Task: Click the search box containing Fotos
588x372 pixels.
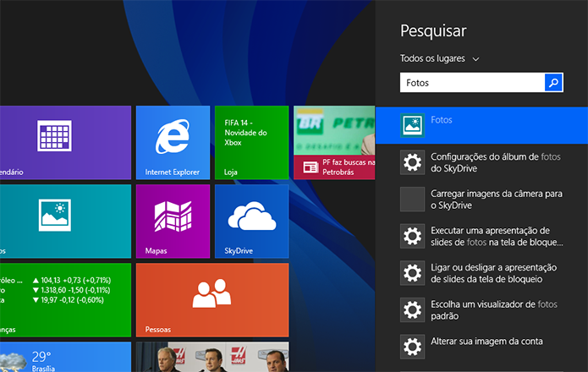Action: pos(472,83)
